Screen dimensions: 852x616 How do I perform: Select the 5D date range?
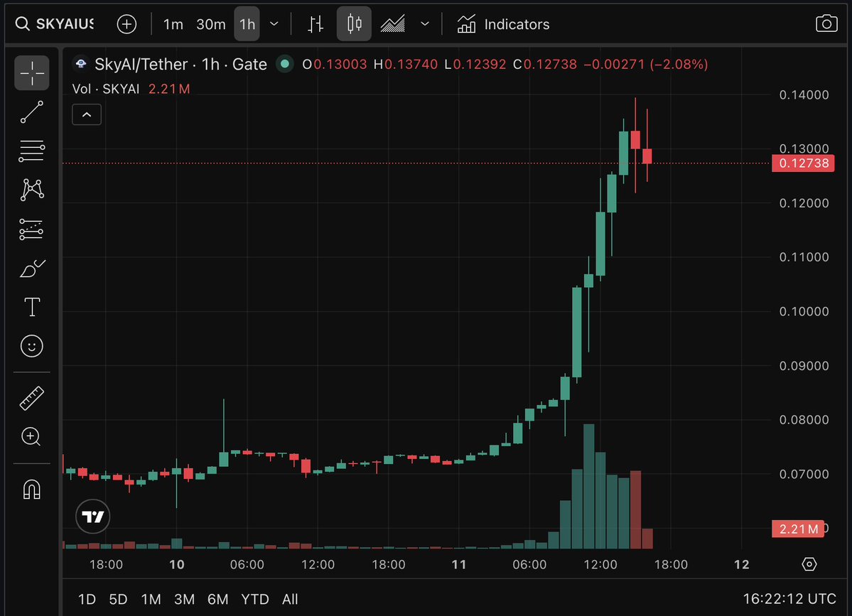(118, 599)
